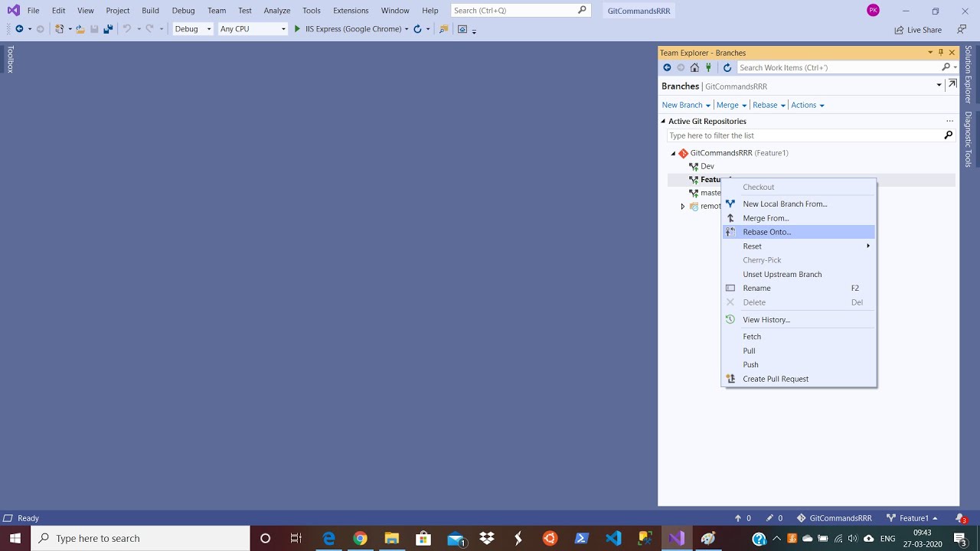Expand the remotes folder node
The width and height of the screenshot is (980, 551).
pyautogui.click(x=683, y=207)
